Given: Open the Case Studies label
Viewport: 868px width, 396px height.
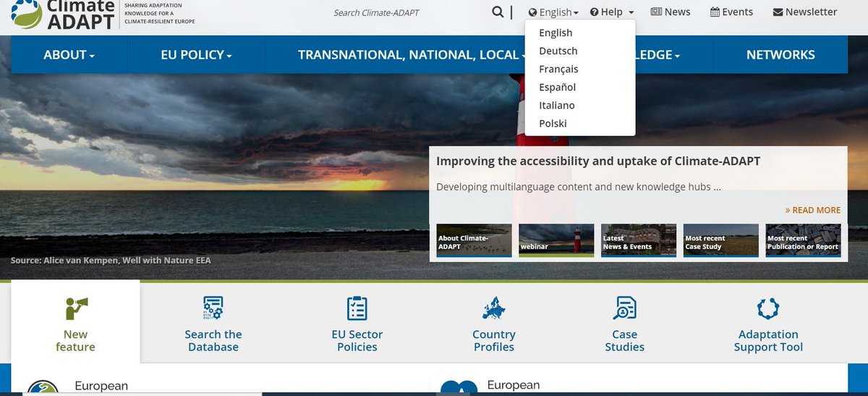Looking at the screenshot, I should point(624,340).
